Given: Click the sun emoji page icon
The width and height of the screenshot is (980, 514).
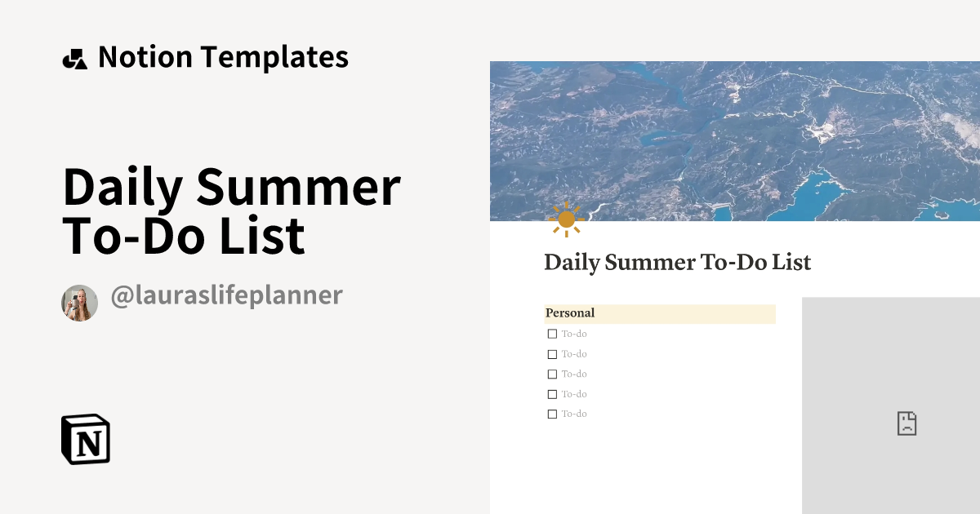Looking at the screenshot, I should [566, 219].
